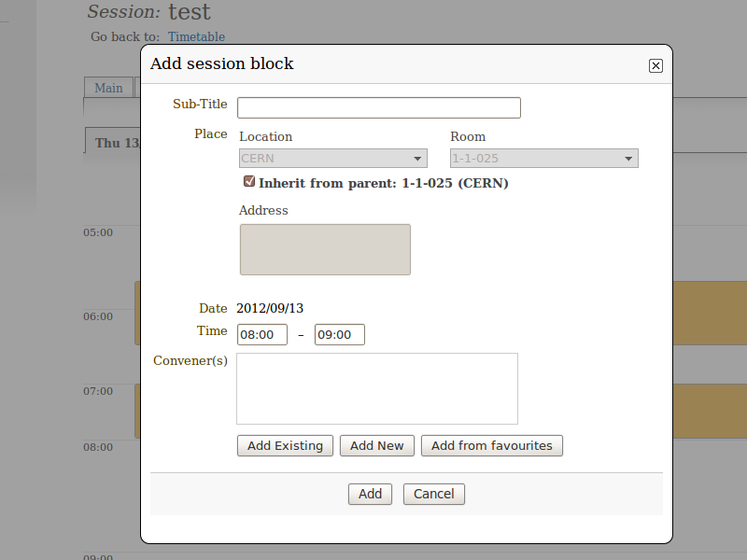Cancel the session block dialog
Viewport: 747px width, 560px height.
coord(433,494)
